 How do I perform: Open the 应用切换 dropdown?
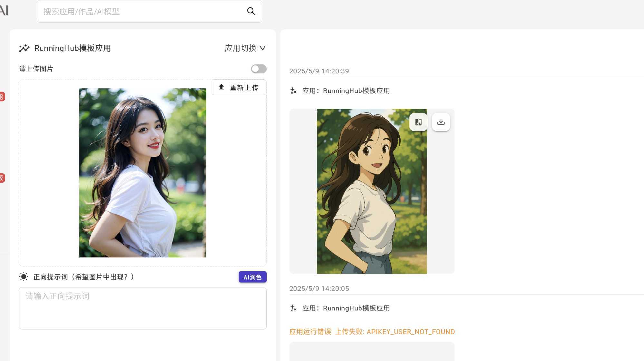coord(241,48)
